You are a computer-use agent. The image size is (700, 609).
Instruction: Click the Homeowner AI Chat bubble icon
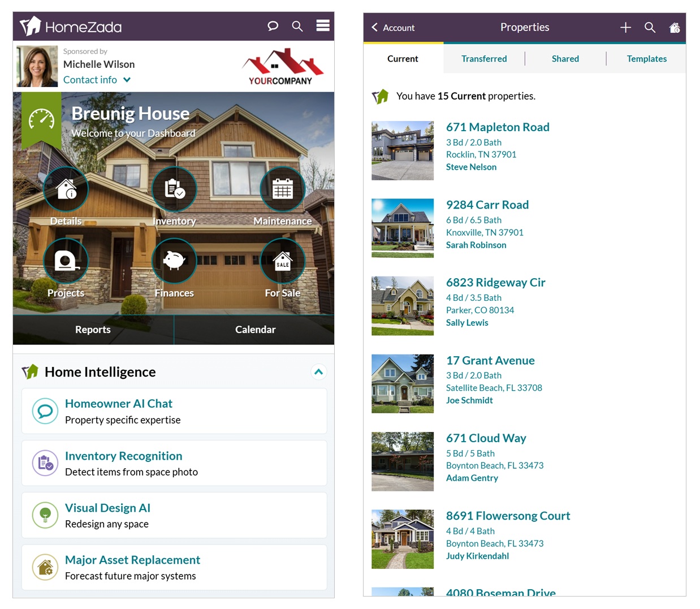point(45,411)
